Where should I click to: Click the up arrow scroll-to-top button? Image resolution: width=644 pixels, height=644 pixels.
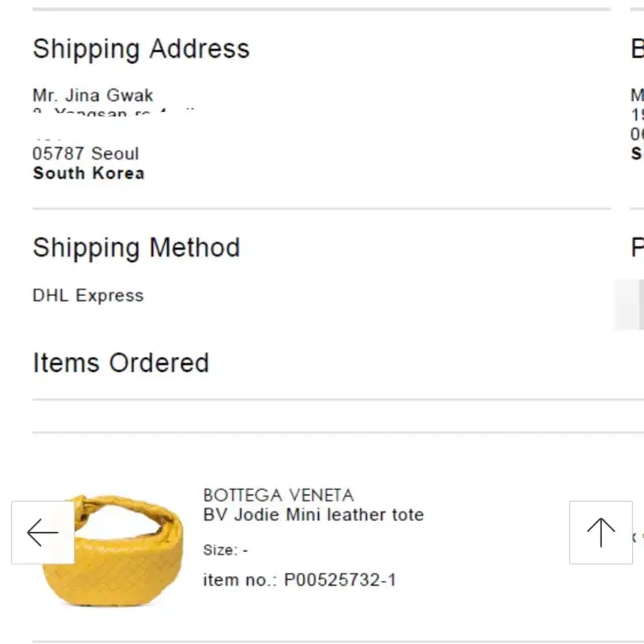[601, 532]
